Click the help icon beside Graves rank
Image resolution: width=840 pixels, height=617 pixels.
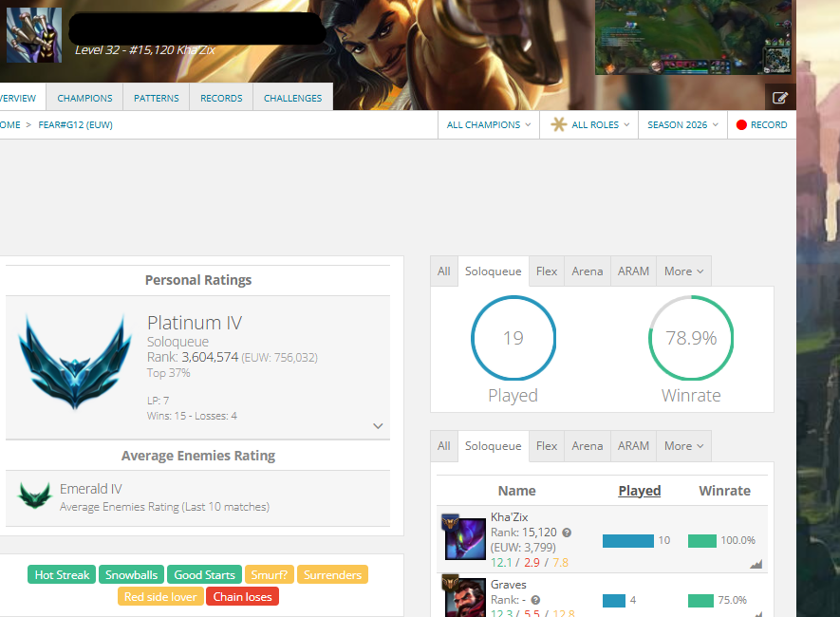click(535, 600)
